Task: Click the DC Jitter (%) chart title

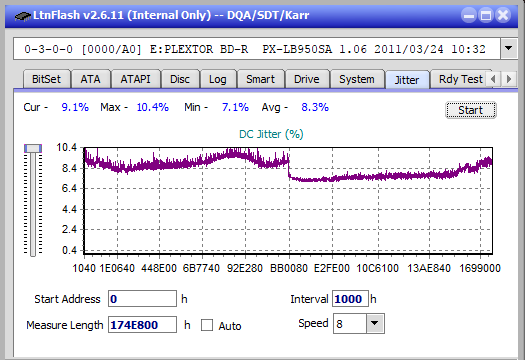Action: (x=271, y=134)
